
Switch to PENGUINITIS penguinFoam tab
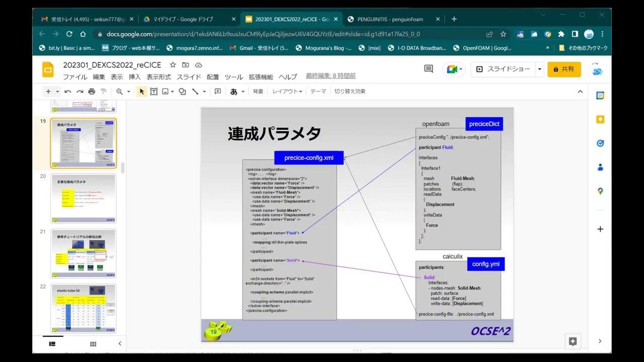pyautogui.click(x=393, y=19)
